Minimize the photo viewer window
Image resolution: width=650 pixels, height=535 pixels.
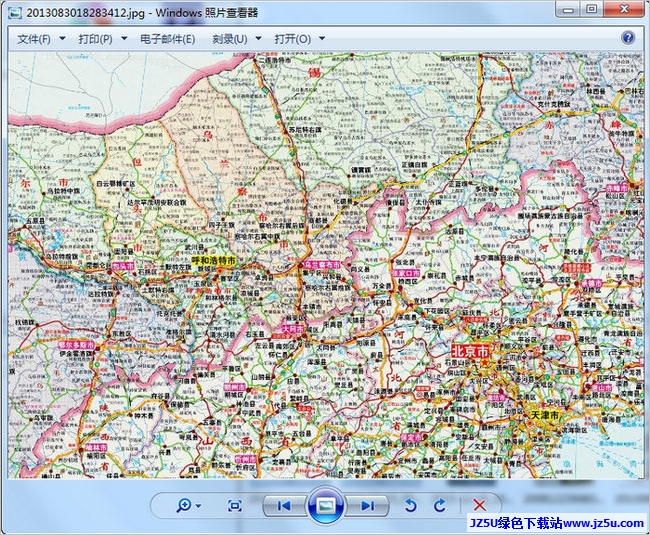(x=565, y=9)
